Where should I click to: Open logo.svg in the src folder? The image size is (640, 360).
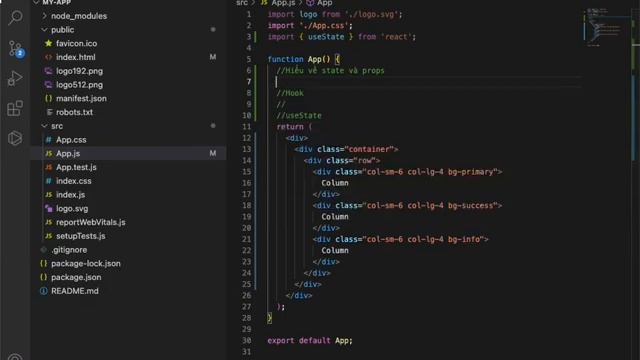[72, 208]
